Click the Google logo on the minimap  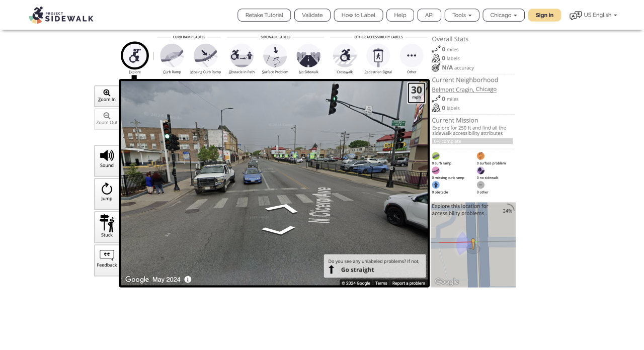(x=446, y=282)
